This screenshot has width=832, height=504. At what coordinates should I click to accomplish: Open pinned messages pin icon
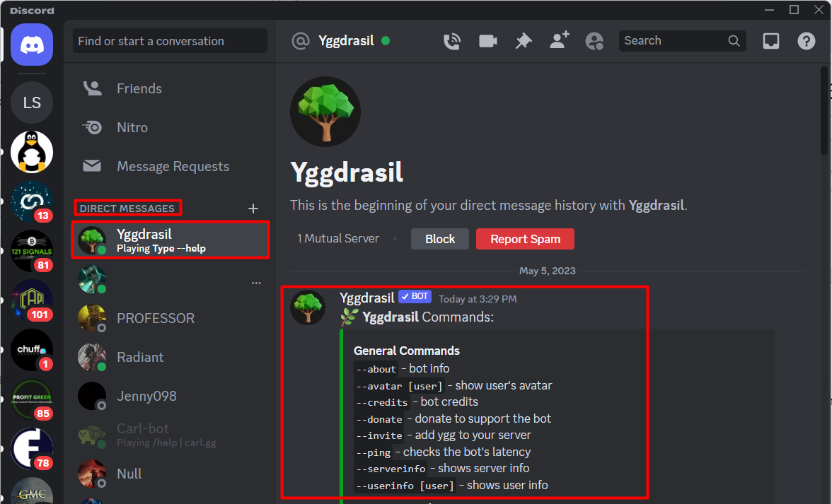524,41
